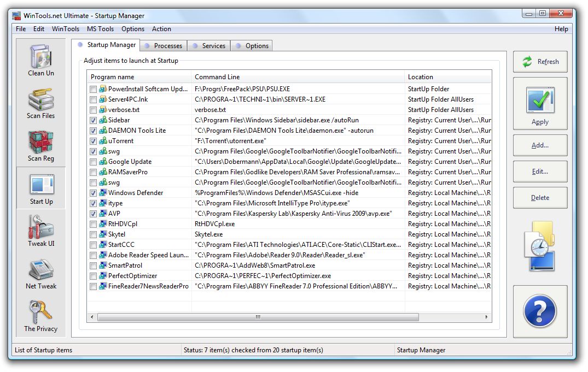Select the Start Up sidebar tool
Image resolution: width=588 pixels, height=372 pixels.
(x=41, y=188)
